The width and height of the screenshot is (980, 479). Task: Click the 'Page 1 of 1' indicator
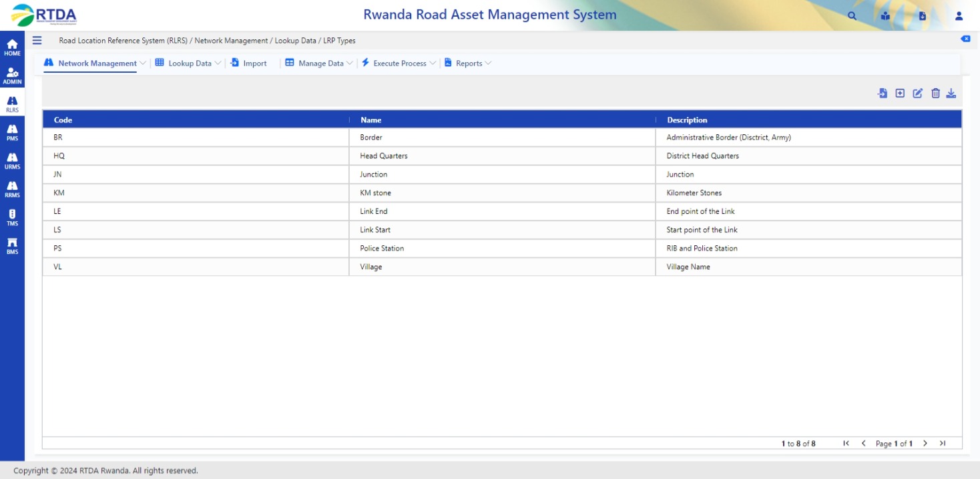pyautogui.click(x=894, y=444)
